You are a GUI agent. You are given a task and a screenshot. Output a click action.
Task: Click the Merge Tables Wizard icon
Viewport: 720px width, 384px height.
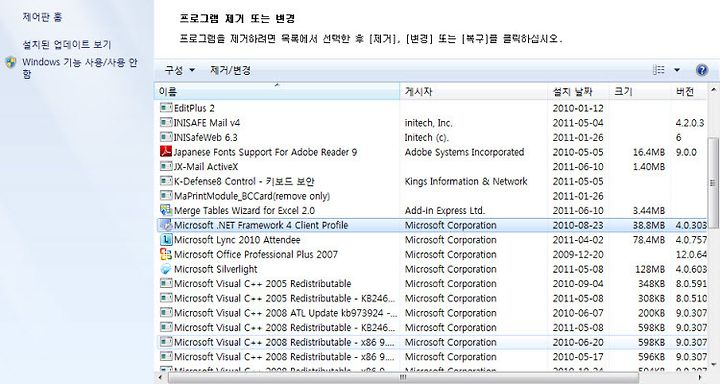[x=166, y=210]
